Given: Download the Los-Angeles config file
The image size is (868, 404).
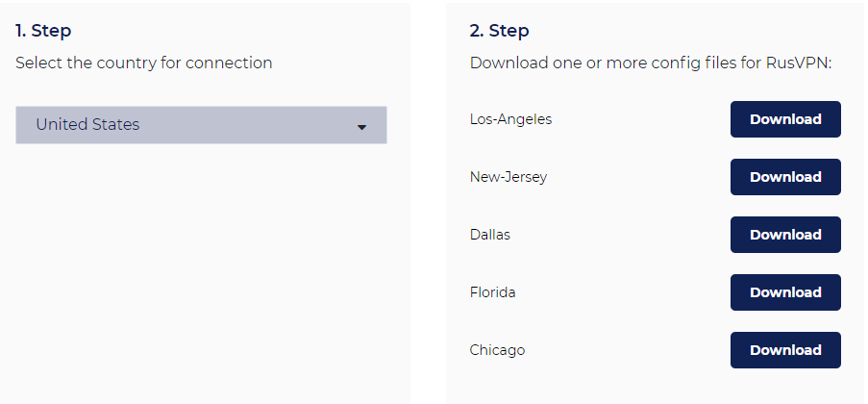Looking at the screenshot, I should point(785,119).
